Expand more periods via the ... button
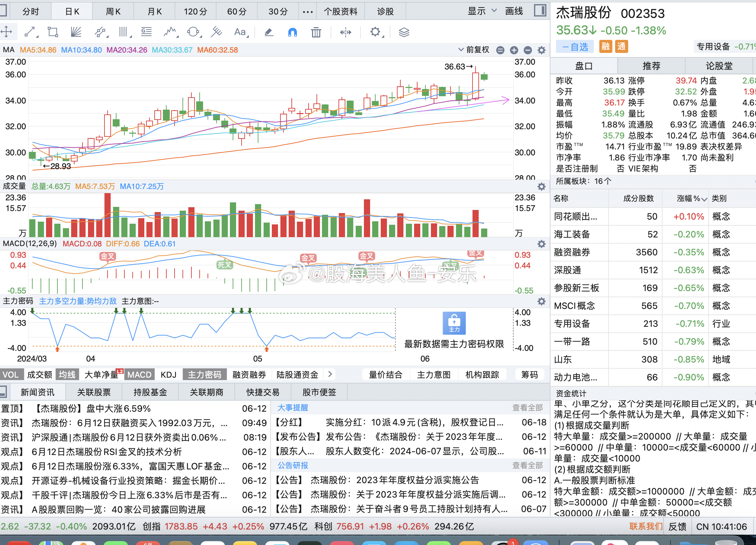The height and width of the screenshot is (545, 756). pos(308,12)
